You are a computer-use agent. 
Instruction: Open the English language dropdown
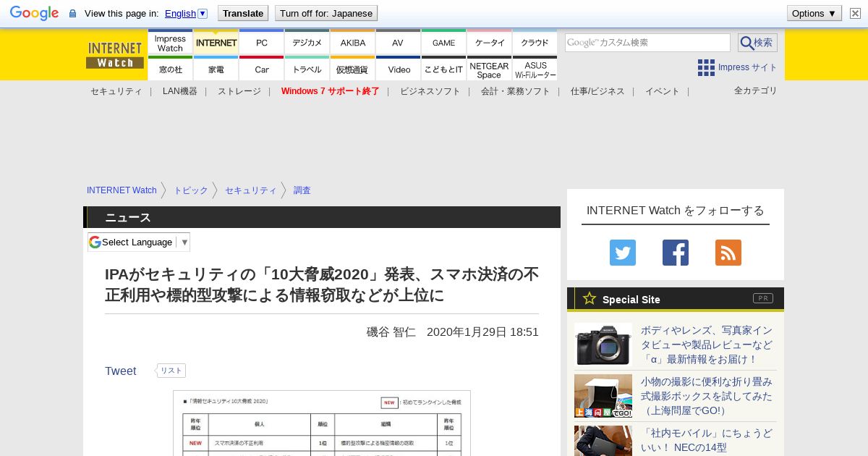coord(186,13)
